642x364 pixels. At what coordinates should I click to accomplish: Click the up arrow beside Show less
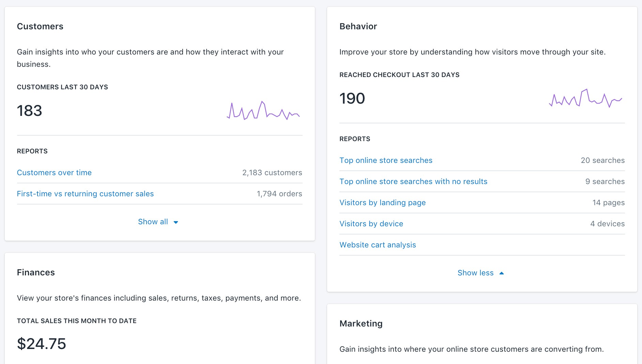click(x=501, y=273)
